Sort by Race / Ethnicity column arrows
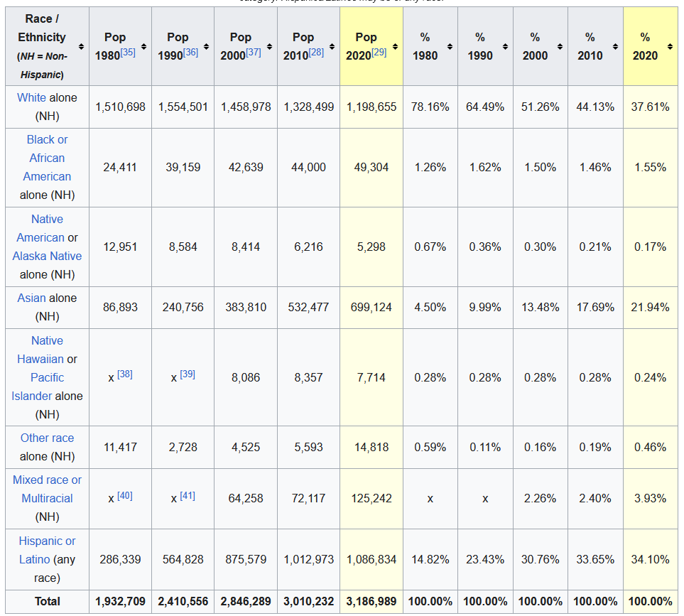This screenshot has height=616, width=684. 81,47
